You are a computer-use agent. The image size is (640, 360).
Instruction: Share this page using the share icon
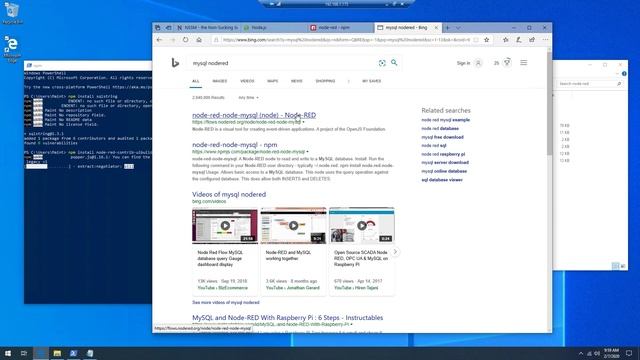click(x=532, y=40)
